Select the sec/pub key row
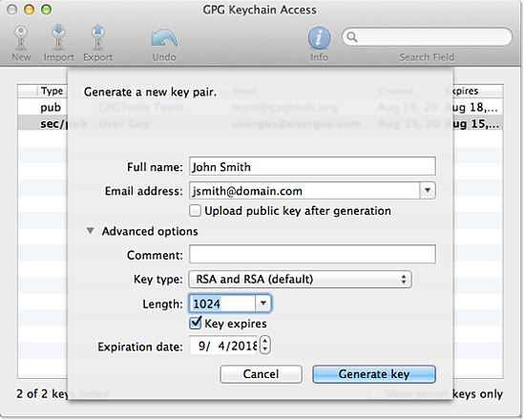This screenshot has height=420, width=524. (x=260, y=124)
